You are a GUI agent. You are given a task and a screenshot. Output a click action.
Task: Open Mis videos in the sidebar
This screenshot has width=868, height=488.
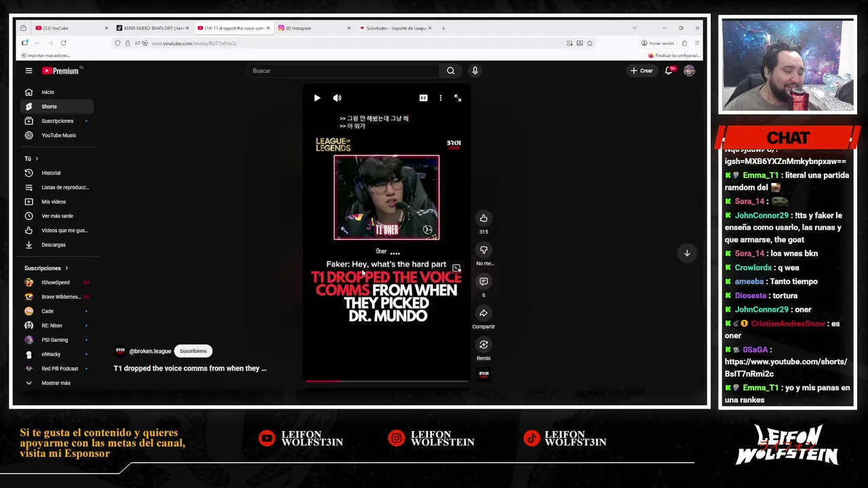57,201
